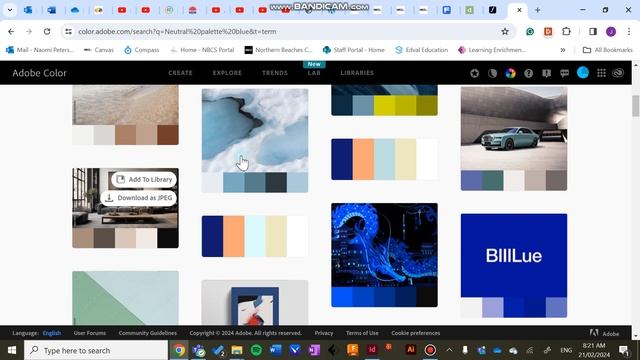
Task: Go to the CREATE tab
Action: (180, 73)
